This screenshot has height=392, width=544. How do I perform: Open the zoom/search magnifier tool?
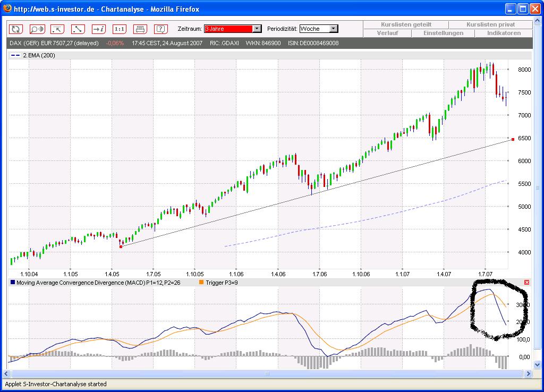click(37, 29)
